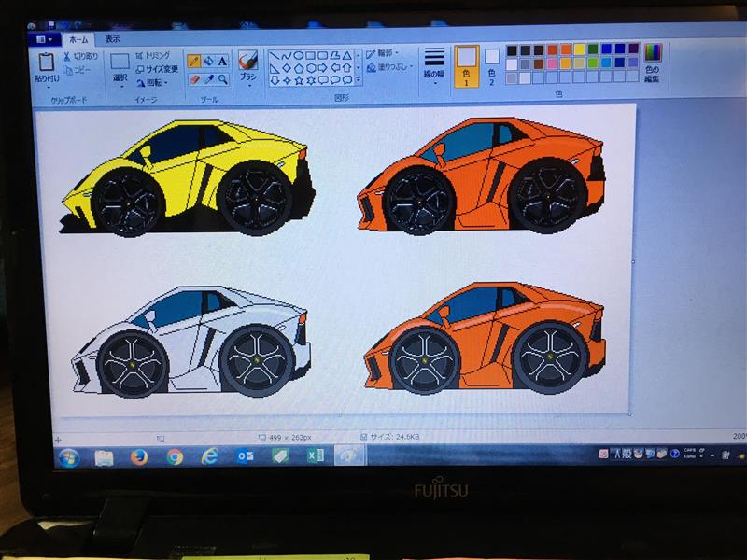Select the Triangle shape

[347, 56]
